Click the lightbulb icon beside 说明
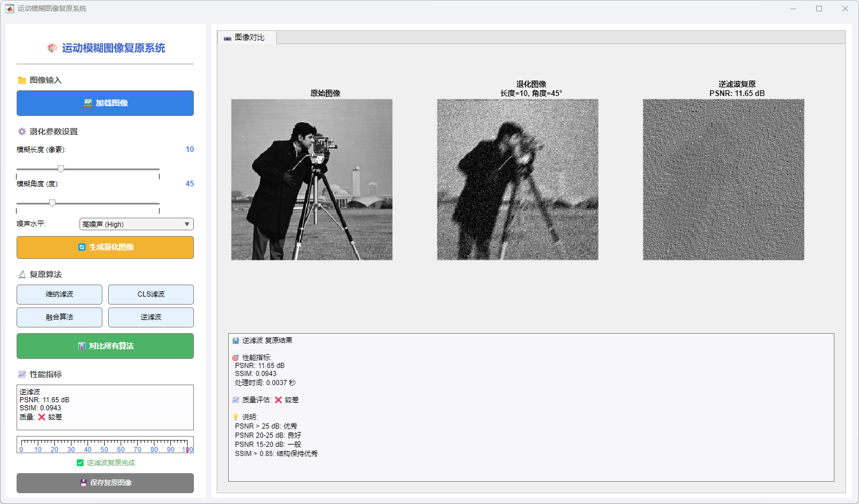 pos(236,417)
